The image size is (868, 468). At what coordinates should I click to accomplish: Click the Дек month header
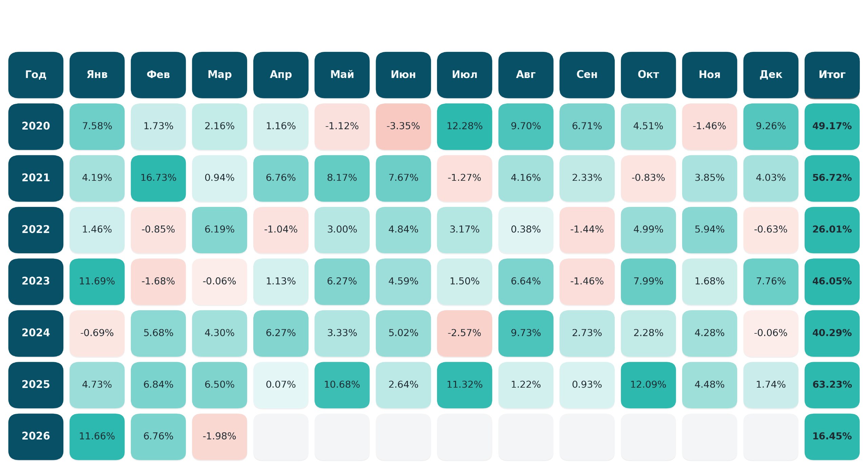(771, 75)
